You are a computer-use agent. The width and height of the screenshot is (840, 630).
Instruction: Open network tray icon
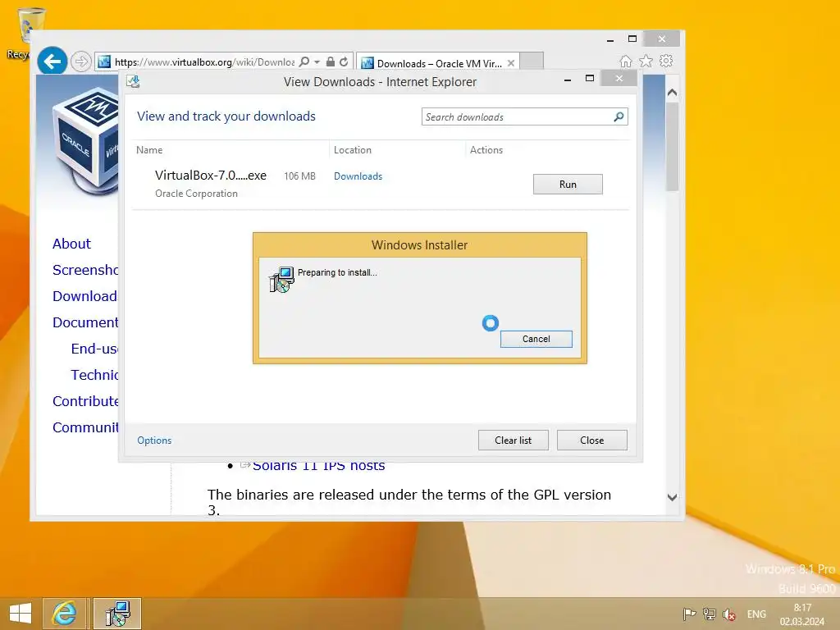pos(710,614)
